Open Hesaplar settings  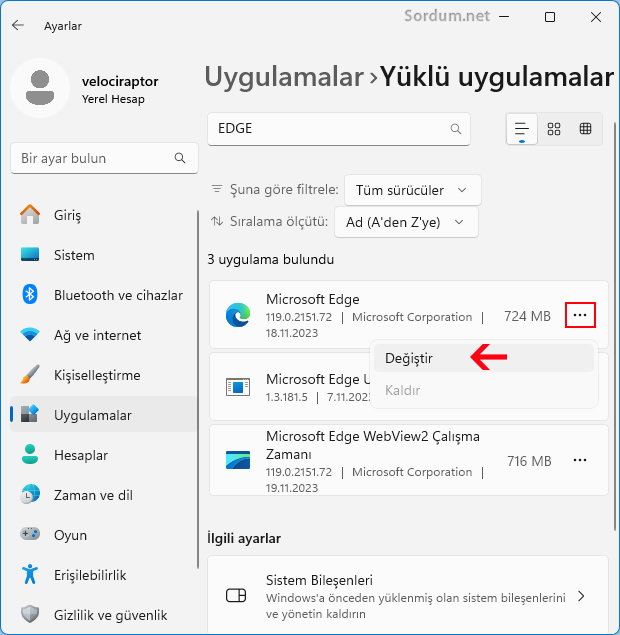click(x=104, y=455)
